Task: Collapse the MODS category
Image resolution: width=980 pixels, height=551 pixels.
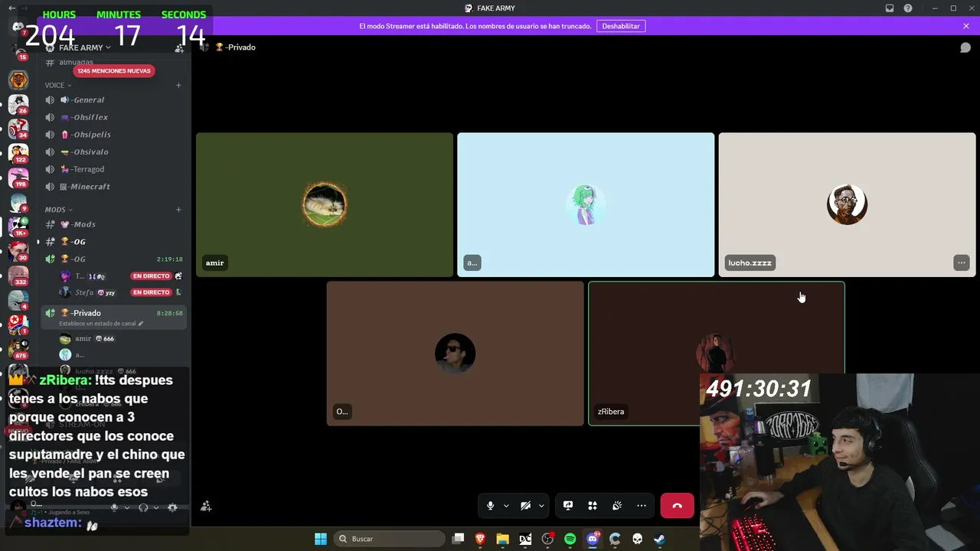Action: click(x=58, y=210)
